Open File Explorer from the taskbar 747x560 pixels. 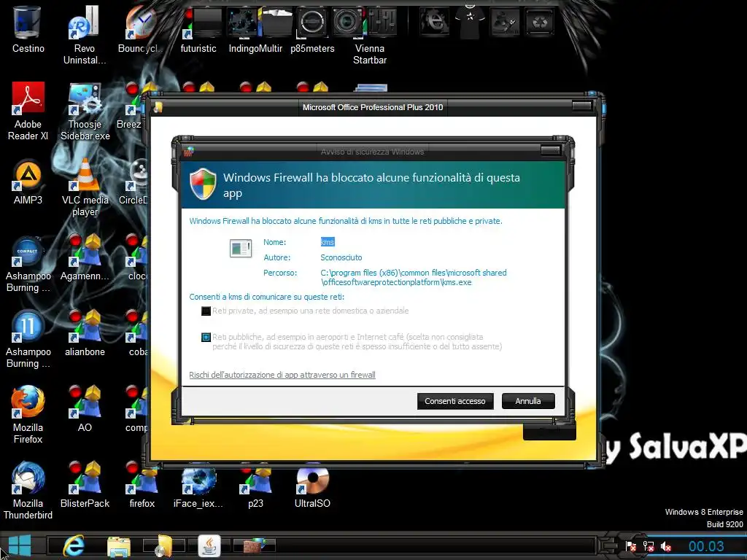tap(119, 546)
